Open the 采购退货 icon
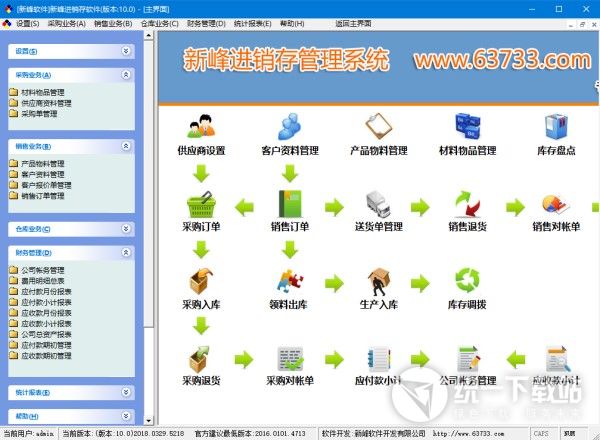600x440 pixels. tap(200, 359)
